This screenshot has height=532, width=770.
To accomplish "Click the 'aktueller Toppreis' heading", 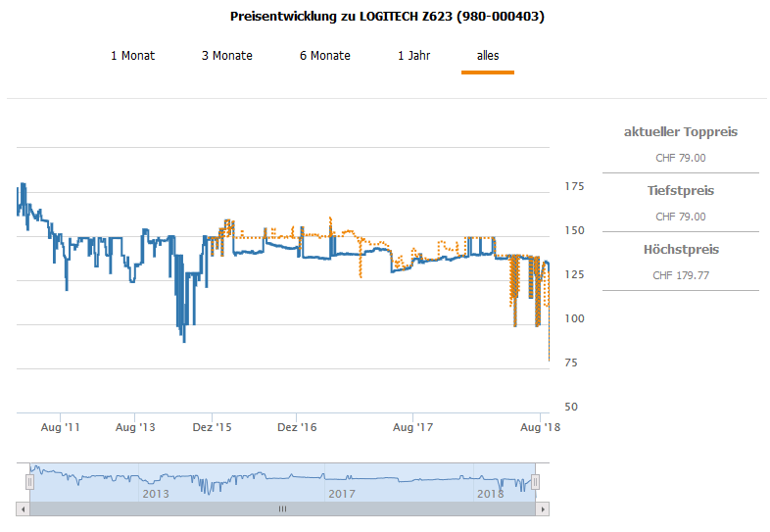I will (x=681, y=132).
